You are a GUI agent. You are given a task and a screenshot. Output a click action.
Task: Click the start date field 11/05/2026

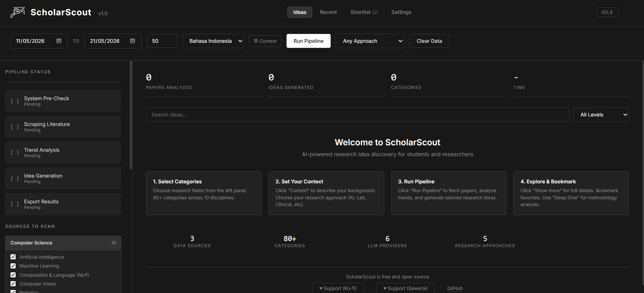(39, 41)
